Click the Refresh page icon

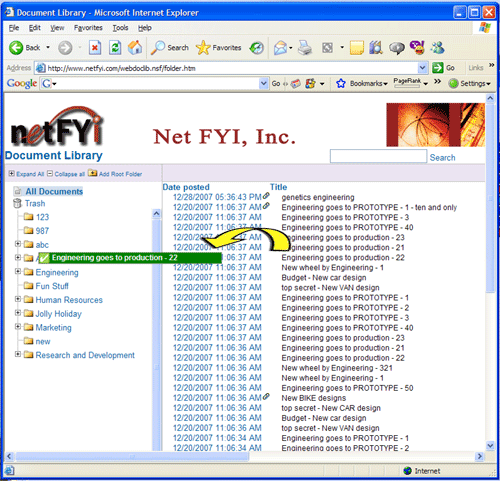[115, 48]
